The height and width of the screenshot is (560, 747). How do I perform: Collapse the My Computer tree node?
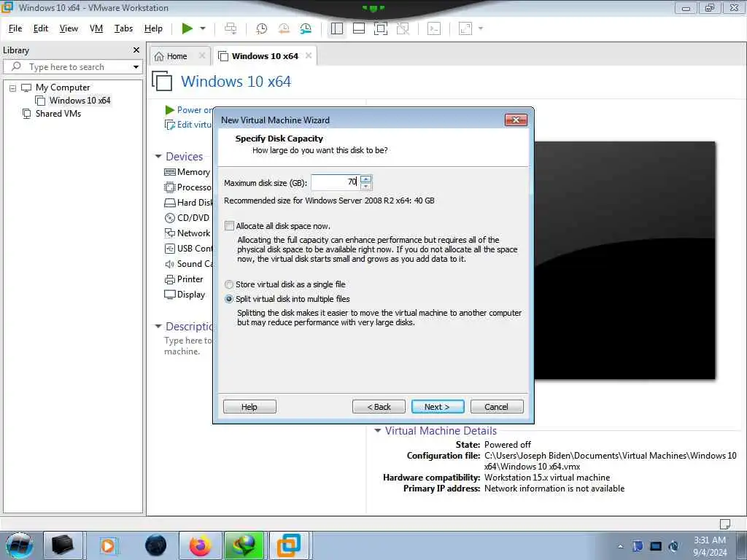(x=13, y=88)
